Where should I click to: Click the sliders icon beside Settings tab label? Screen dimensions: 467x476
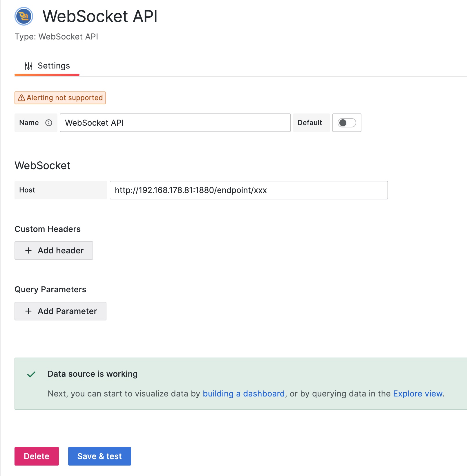click(x=28, y=66)
